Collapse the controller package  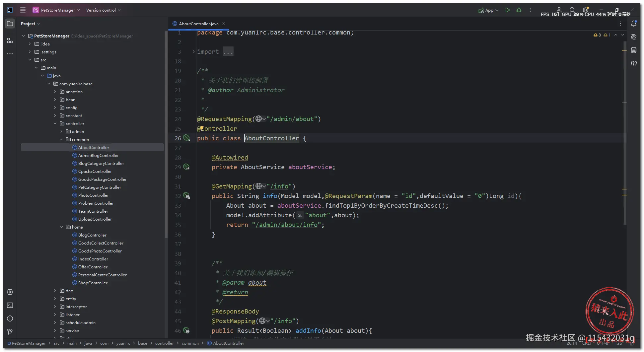coord(55,123)
